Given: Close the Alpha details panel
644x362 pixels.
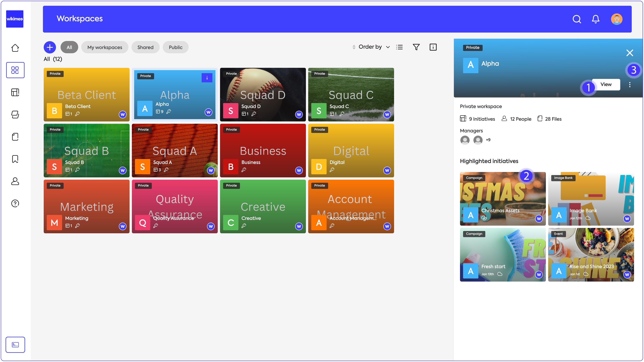Looking at the screenshot, I should point(629,53).
